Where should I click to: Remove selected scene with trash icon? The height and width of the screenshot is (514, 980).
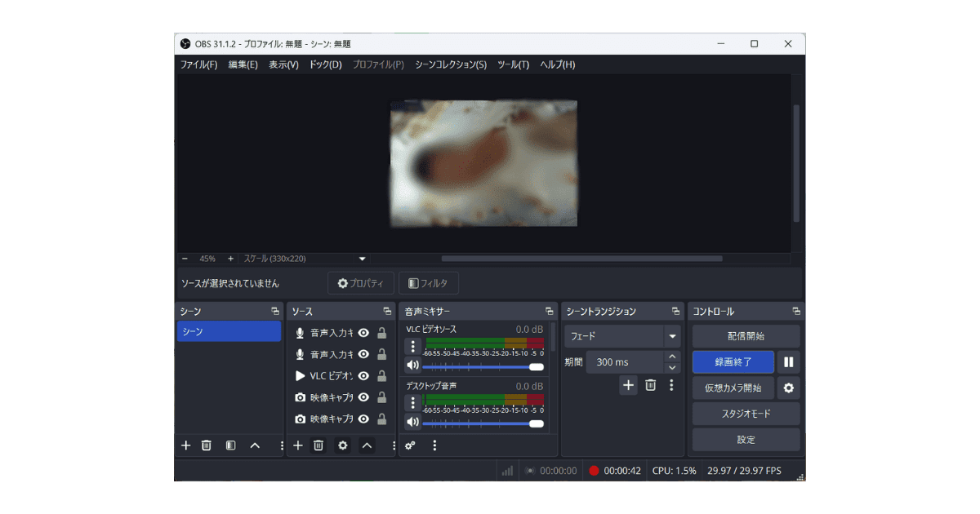coord(207,445)
